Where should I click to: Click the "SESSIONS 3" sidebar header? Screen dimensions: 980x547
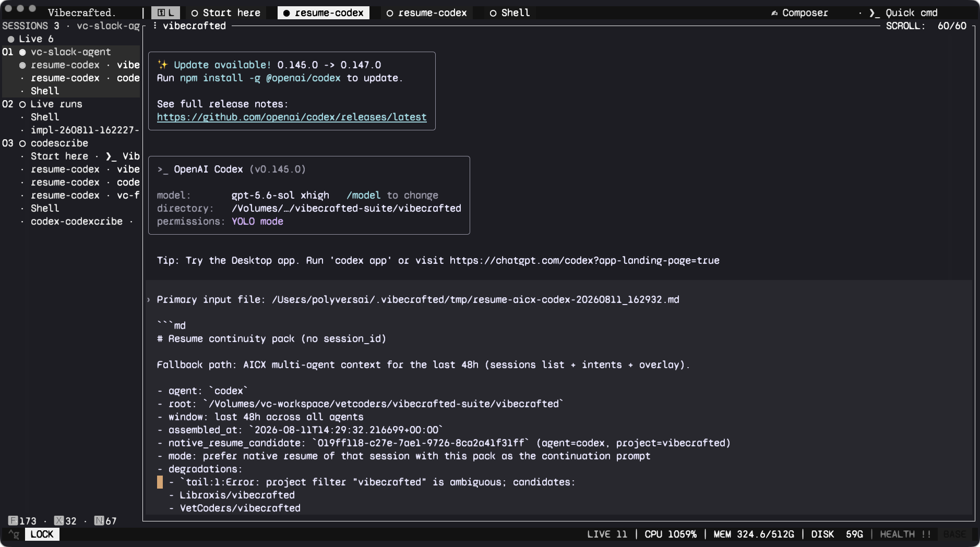pos(31,26)
